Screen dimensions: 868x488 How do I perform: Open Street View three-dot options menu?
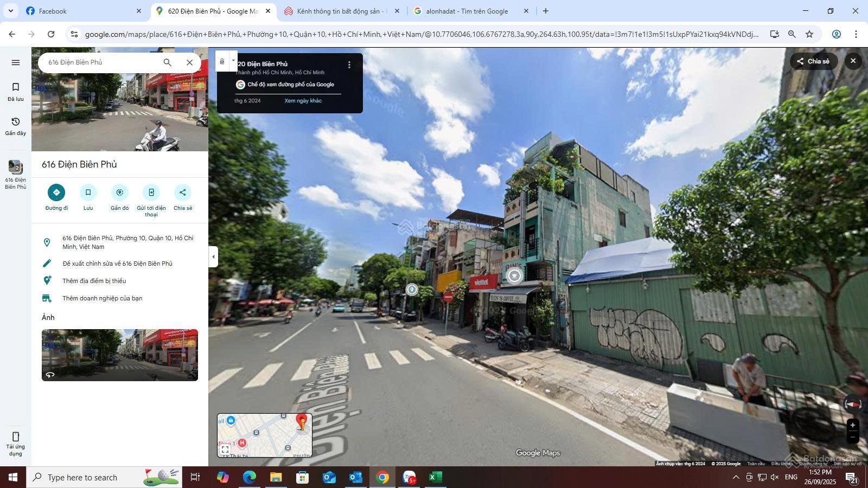coord(349,65)
